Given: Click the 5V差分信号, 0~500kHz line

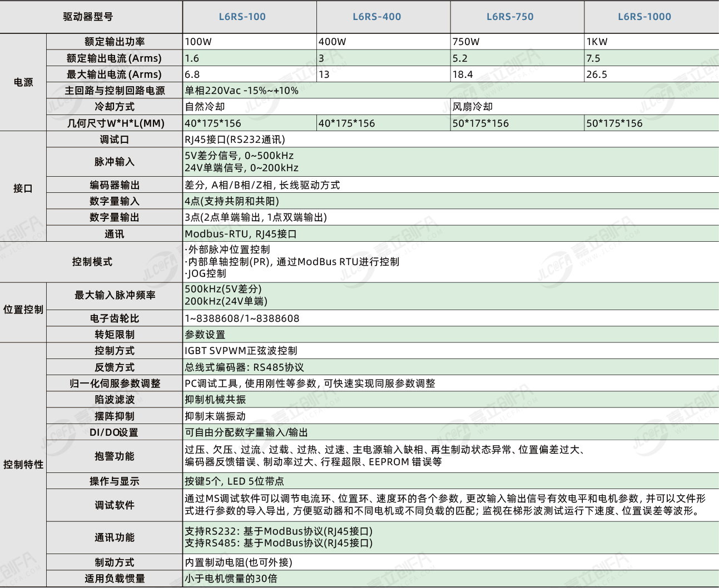Looking at the screenshot, I should (x=239, y=156).
